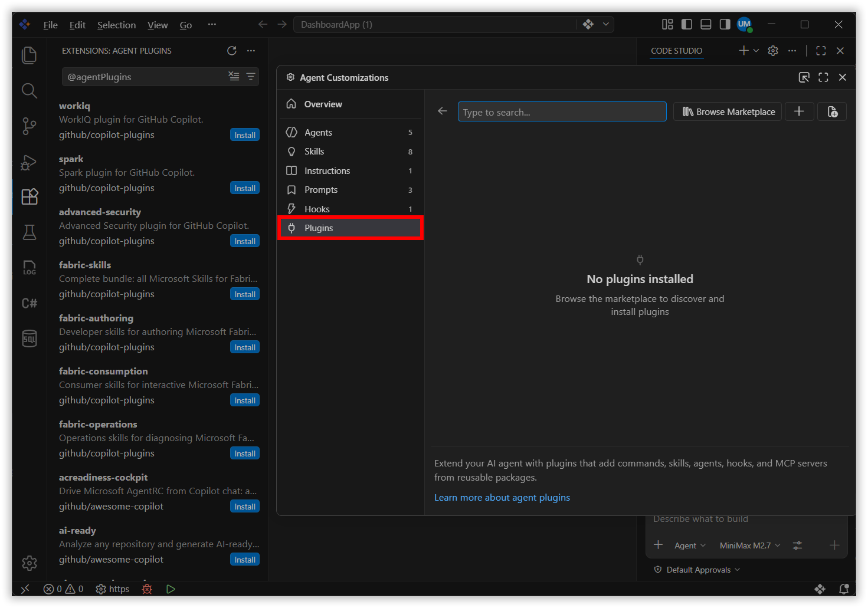Screen dimensions: 868x608
Task: Clear the extensions search results
Action: point(234,77)
